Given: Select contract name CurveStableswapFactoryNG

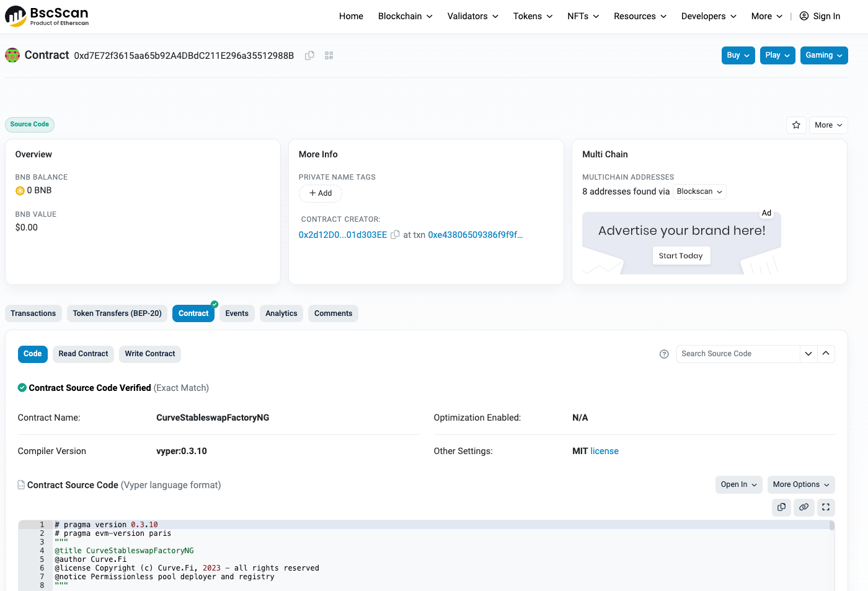Looking at the screenshot, I should [x=213, y=418].
